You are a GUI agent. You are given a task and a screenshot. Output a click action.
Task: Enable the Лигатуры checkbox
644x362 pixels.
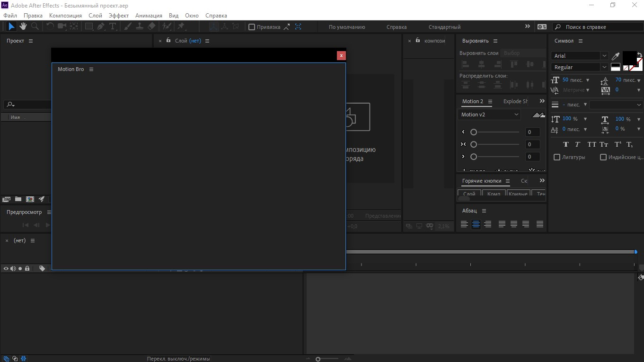pyautogui.click(x=557, y=157)
